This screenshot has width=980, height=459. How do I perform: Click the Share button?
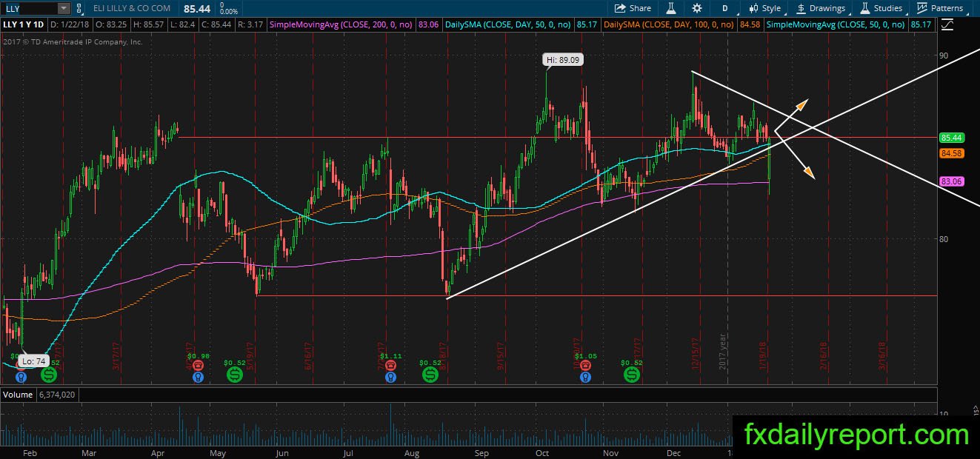pos(633,8)
